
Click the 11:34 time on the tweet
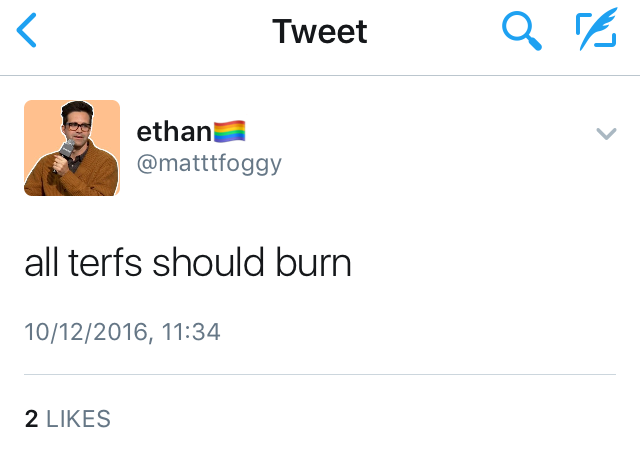coord(191,331)
